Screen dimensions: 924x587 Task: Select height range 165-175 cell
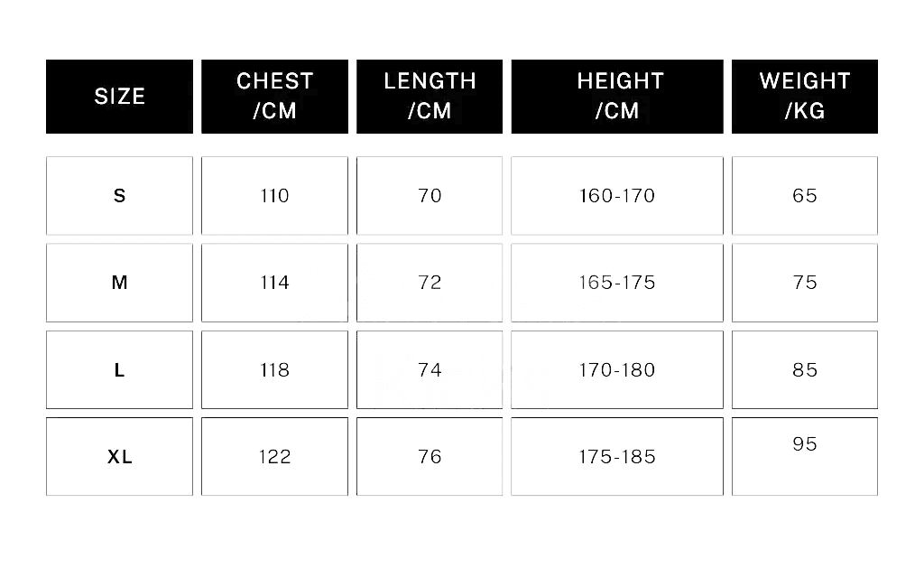pos(617,283)
